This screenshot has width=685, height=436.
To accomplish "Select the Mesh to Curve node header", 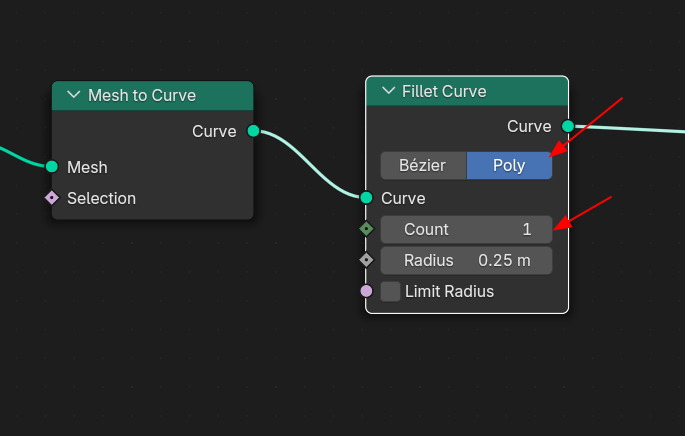I will pos(152,95).
